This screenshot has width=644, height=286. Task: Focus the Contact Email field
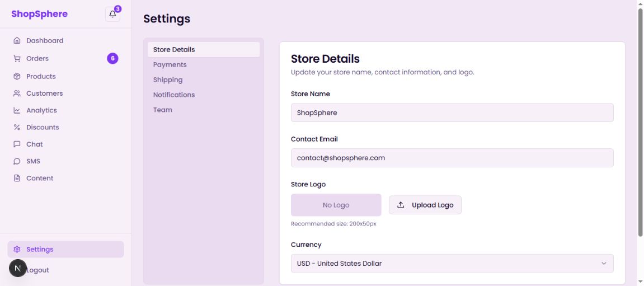452,158
